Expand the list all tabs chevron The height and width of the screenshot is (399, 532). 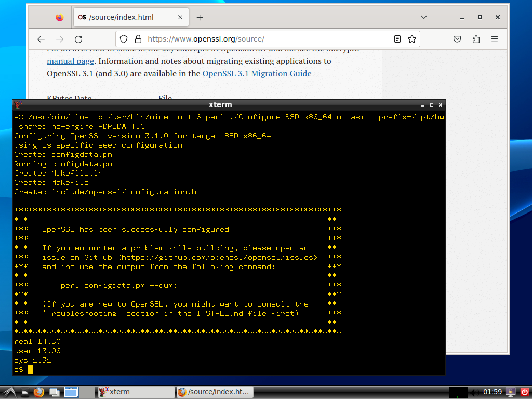[424, 17]
